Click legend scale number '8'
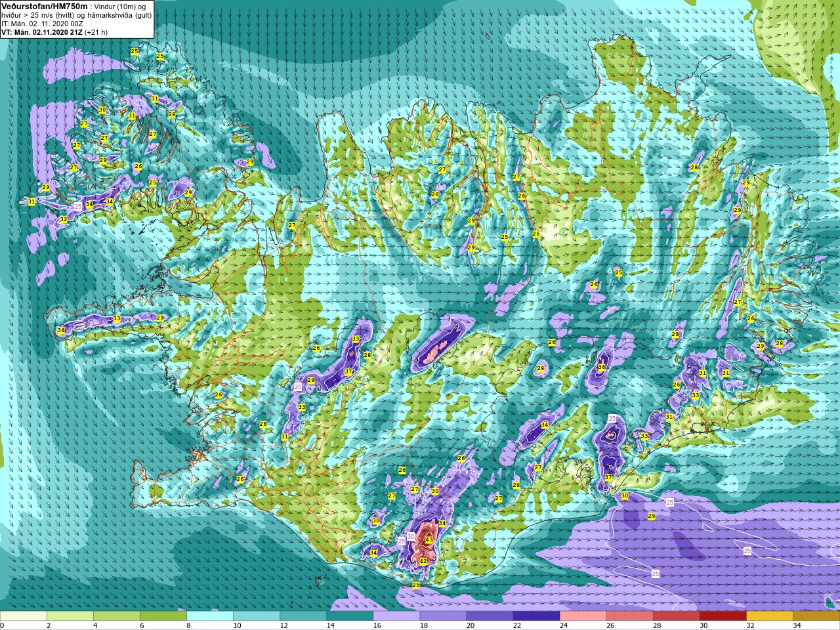This screenshot has height=630, width=840. pos(189,625)
